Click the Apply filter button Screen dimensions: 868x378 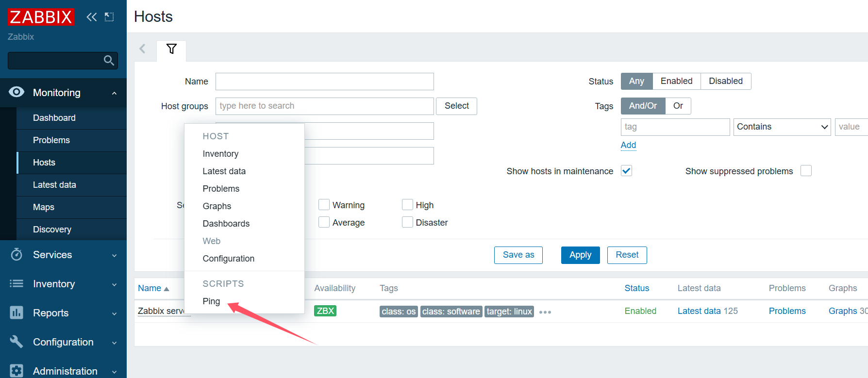coord(580,255)
